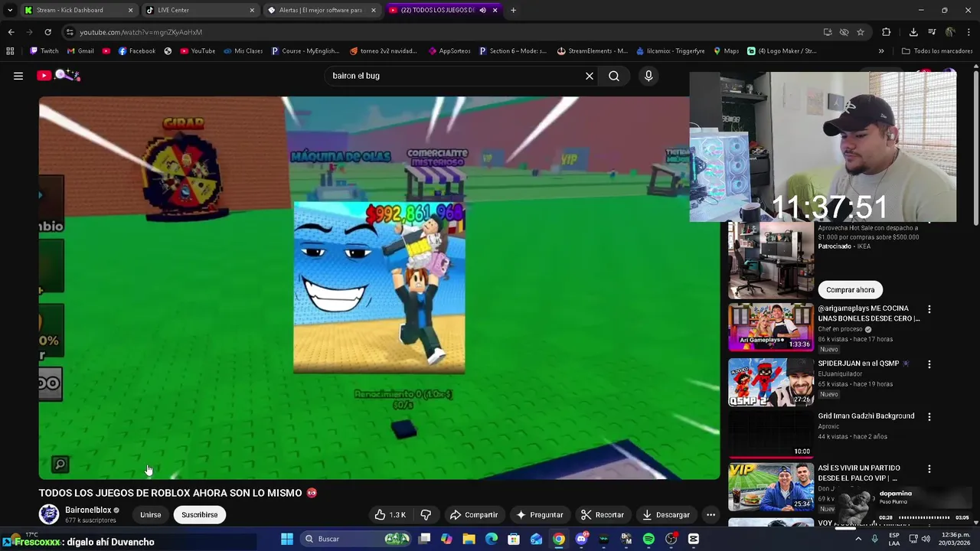Go to YouTube home via logo
Viewport: 980px width, 551px height.
tap(58, 75)
